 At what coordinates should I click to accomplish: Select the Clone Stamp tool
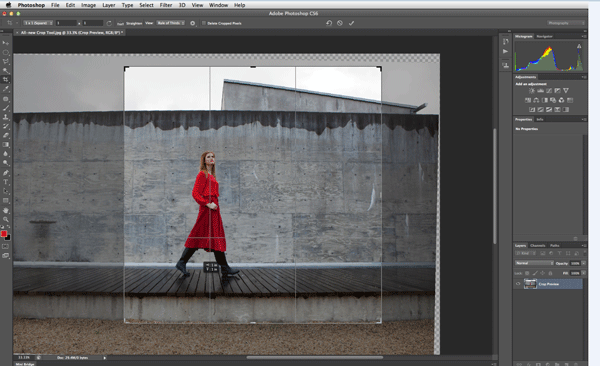[5, 117]
